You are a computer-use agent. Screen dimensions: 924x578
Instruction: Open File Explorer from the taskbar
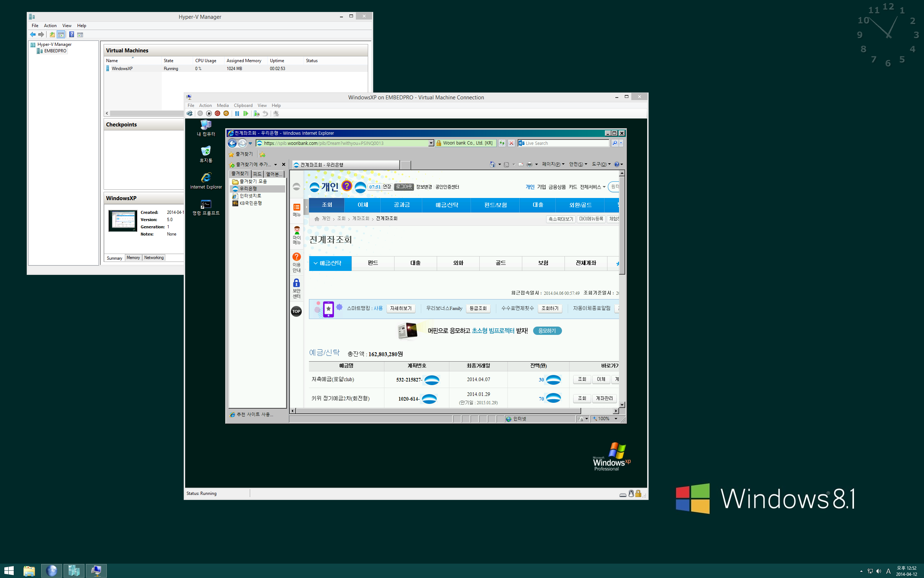[x=29, y=571]
